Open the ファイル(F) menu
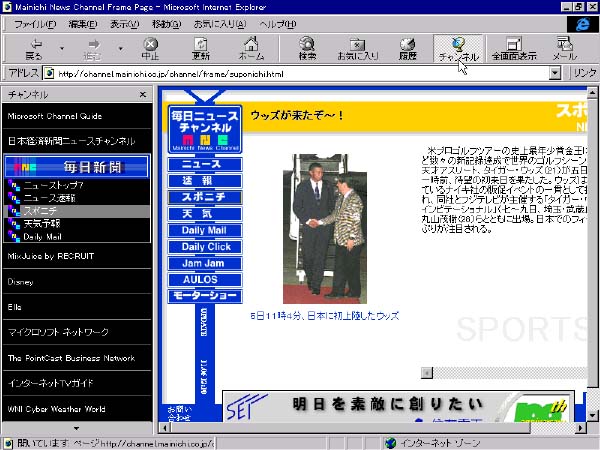This screenshot has height=450, width=600. 35,24
